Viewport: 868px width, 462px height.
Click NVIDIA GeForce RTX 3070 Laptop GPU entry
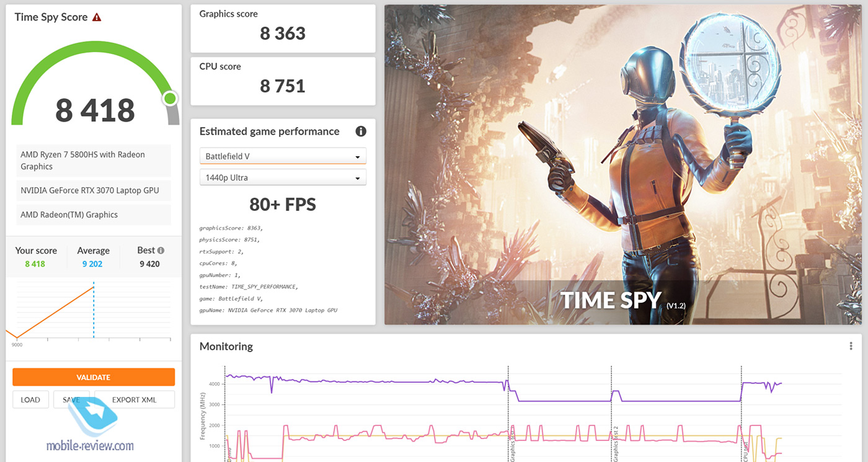tap(94, 190)
